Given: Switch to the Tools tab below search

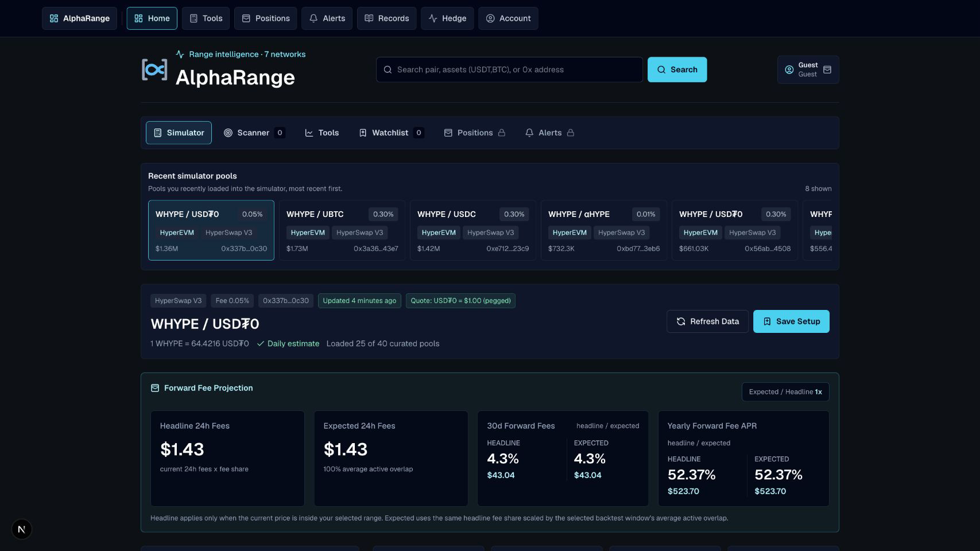Looking at the screenshot, I should tap(322, 133).
